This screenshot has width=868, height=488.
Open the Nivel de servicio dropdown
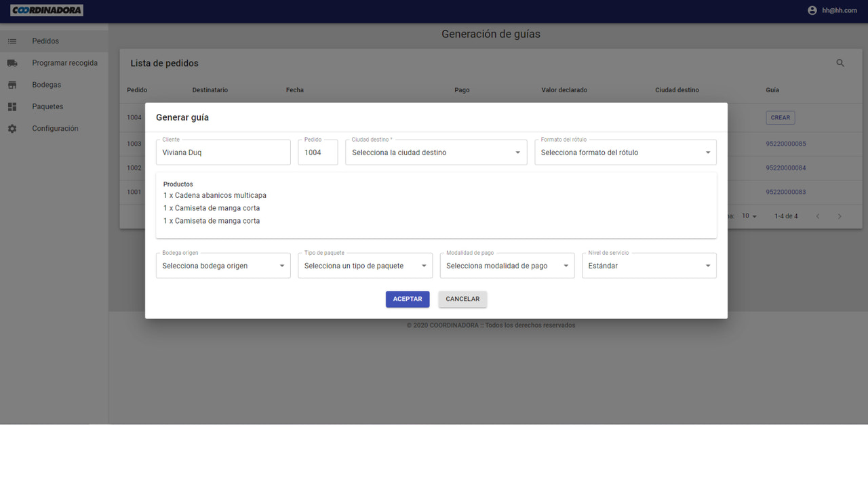[649, 266]
